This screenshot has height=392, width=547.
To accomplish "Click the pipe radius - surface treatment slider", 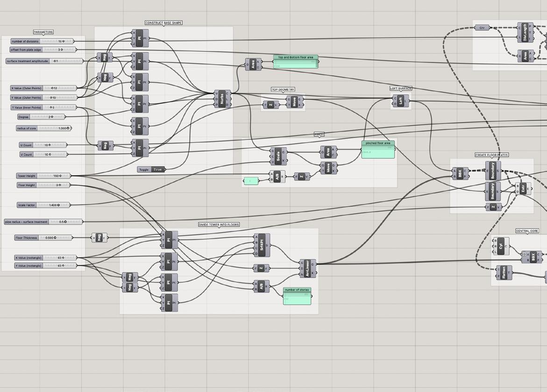I will 43,221.
